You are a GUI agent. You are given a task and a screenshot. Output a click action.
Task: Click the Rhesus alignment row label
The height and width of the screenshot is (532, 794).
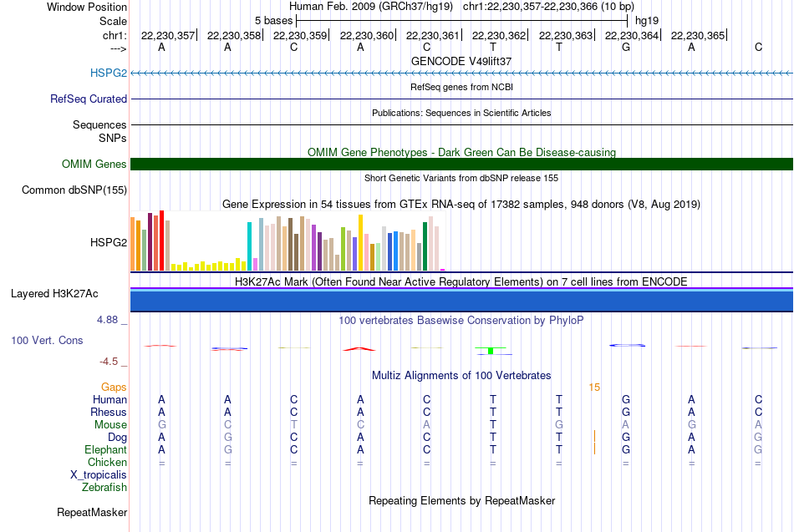109,413
